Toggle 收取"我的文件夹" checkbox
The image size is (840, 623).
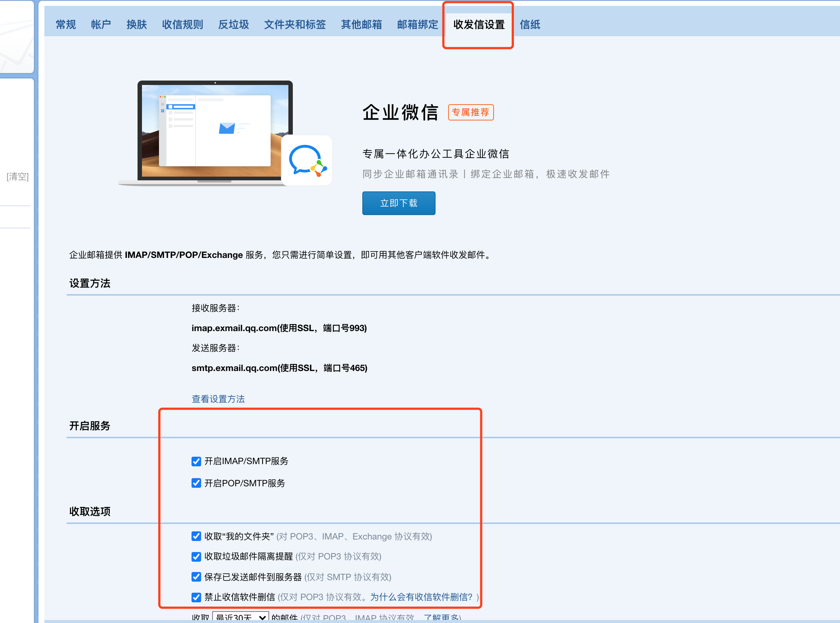[196, 536]
